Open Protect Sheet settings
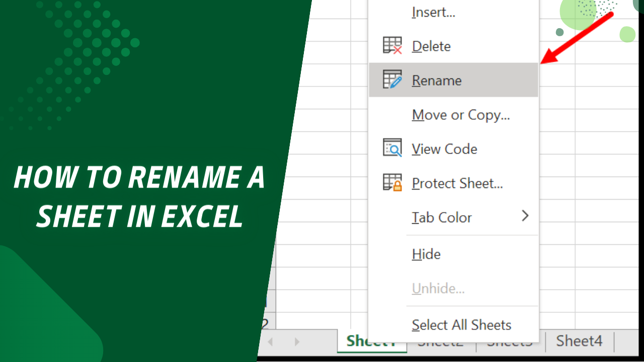 tap(457, 183)
